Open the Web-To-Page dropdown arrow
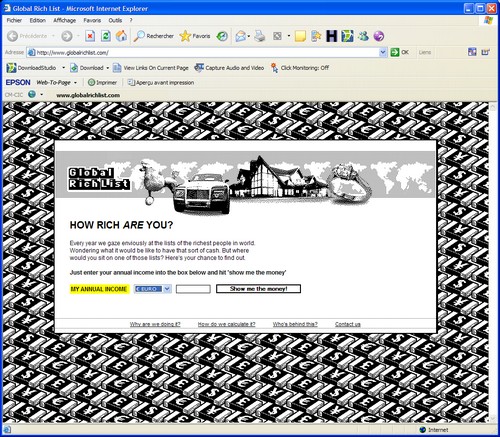This screenshot has height=437, width=500. pos(75,83)
